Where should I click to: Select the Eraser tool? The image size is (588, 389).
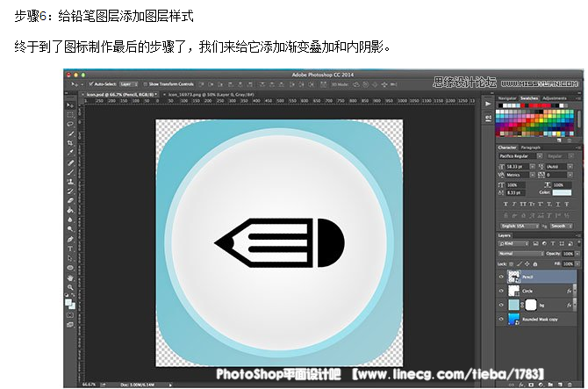tap(70, 201)
